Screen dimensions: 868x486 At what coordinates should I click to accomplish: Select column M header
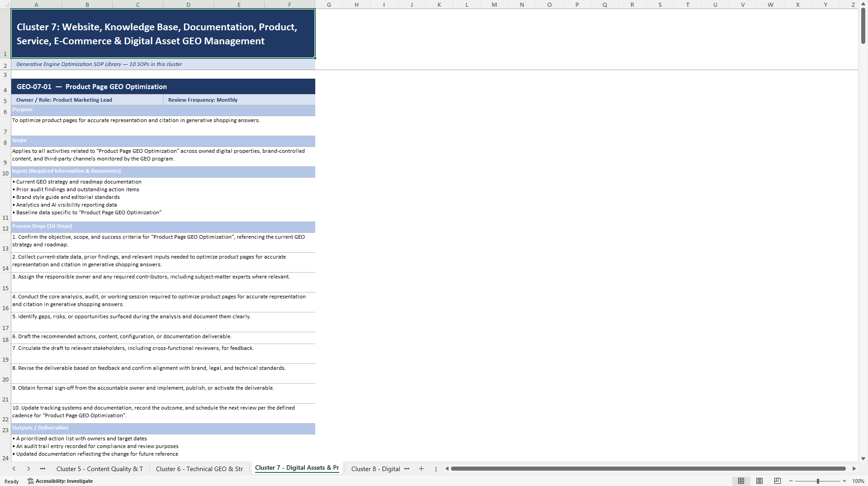[x=494, y=5]
